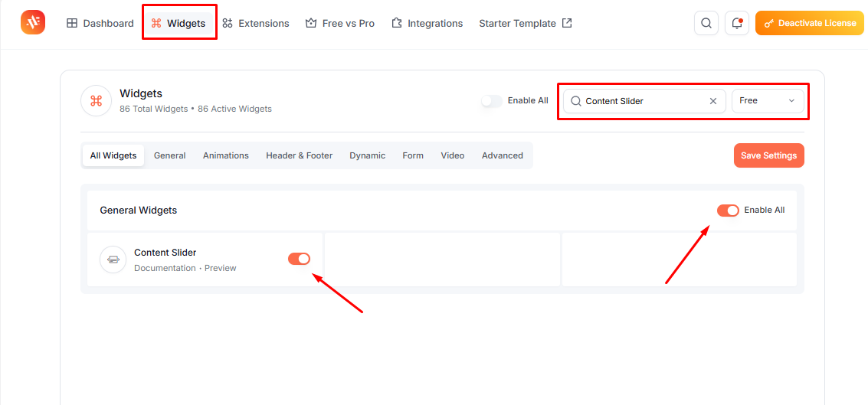Clear the search field with the X

(x=713, y=101)
